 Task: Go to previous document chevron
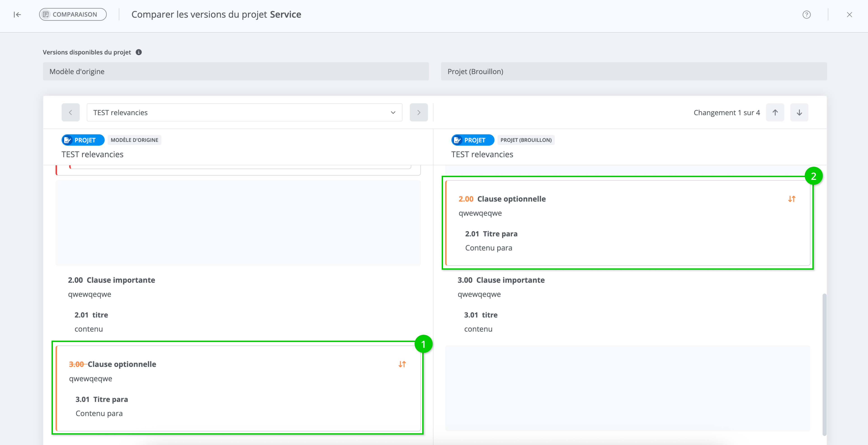[71, 112]
